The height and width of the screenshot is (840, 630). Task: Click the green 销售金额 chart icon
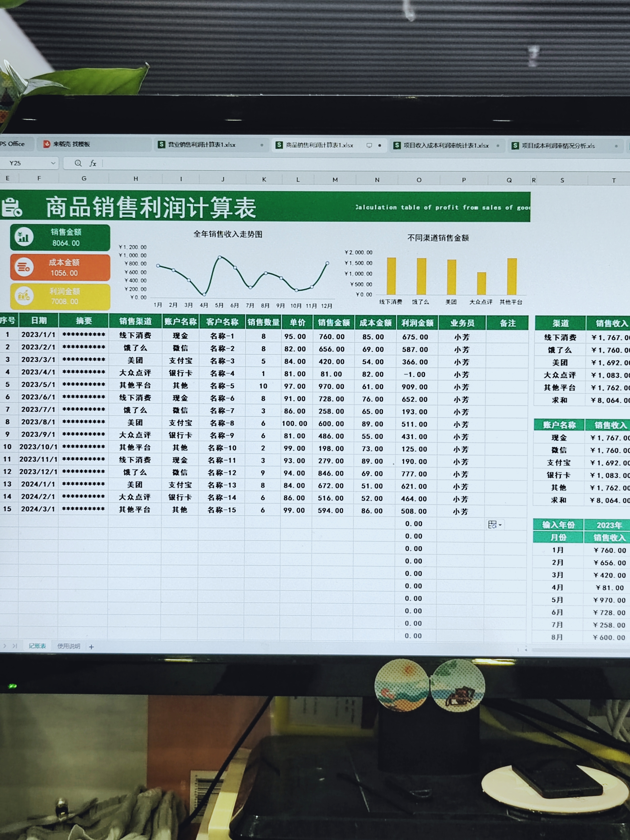[x=24, y=237]
